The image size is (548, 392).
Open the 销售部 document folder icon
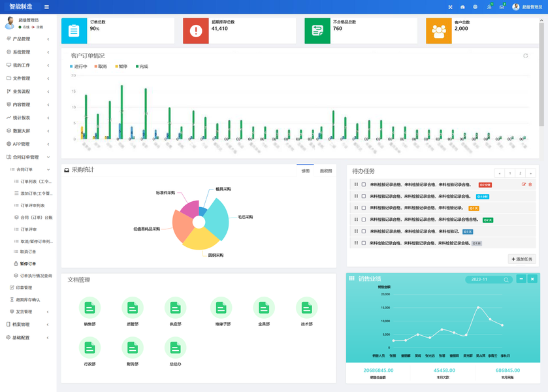(x=90, y=308)
